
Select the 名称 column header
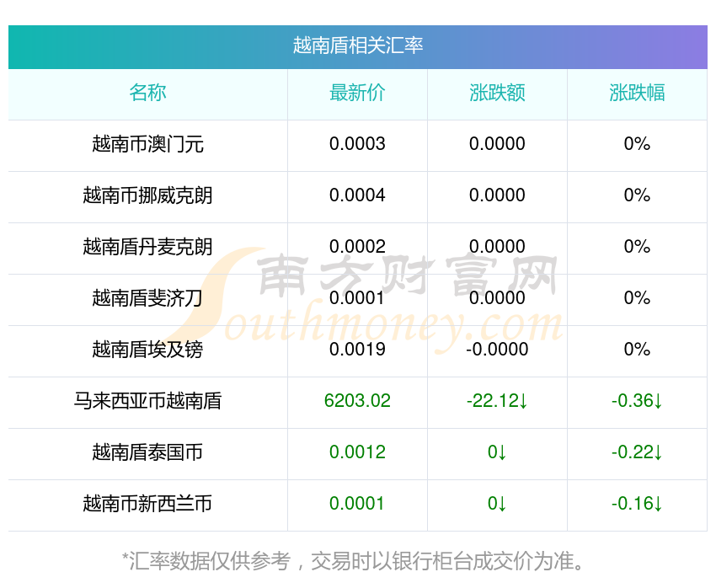[x=147, y=93]
